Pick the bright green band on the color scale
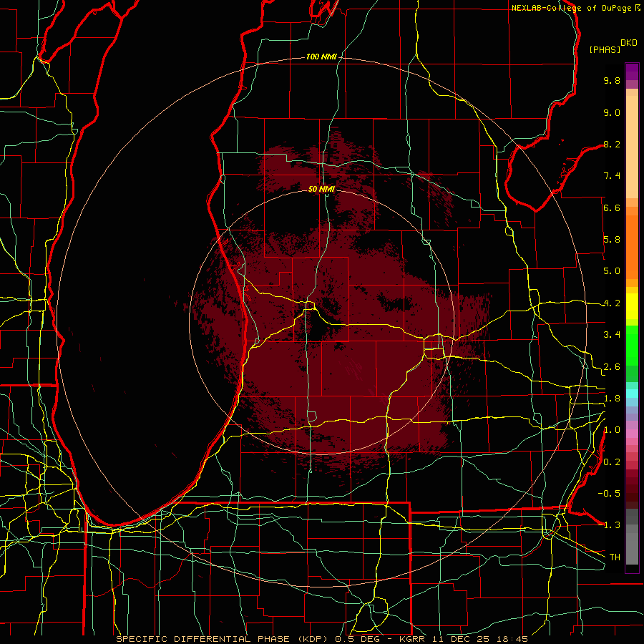Screen dimensions: 644x644 [632, 346]
